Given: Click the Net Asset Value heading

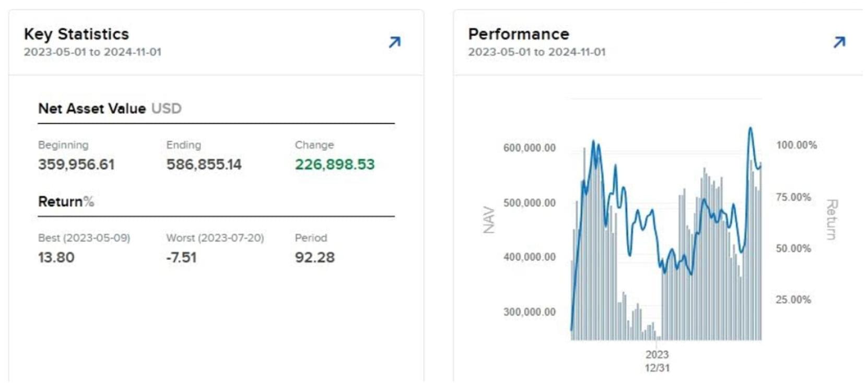Looking at the screenshot, I should tap(92, 109).
